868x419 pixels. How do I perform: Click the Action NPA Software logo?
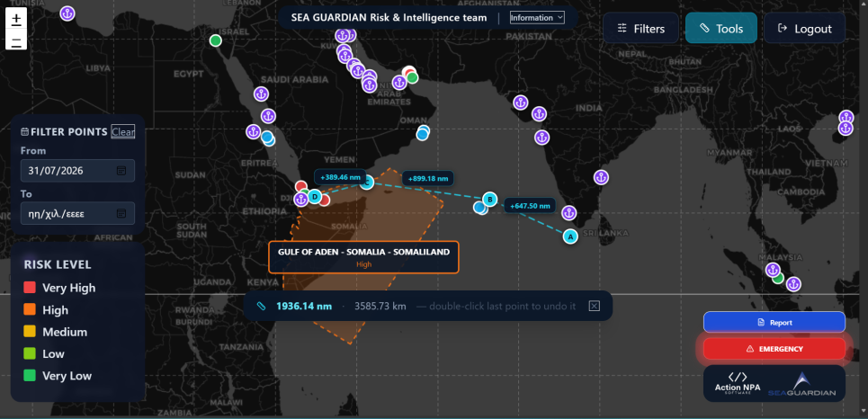pyautogui.click(x=736, y=383)
